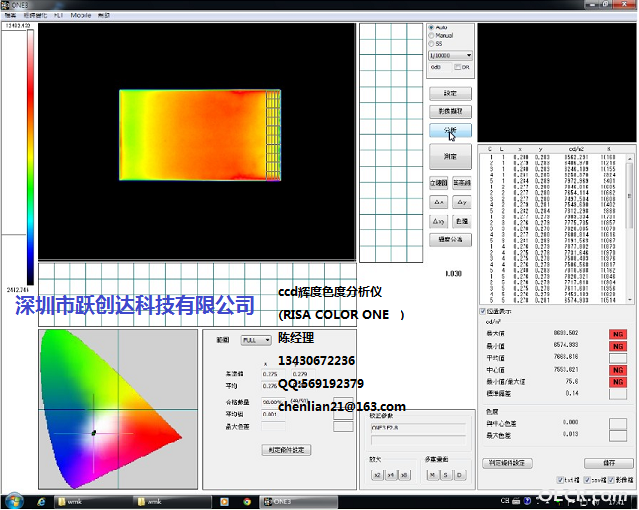Open the FLI menu

click(x=58, y=15)
